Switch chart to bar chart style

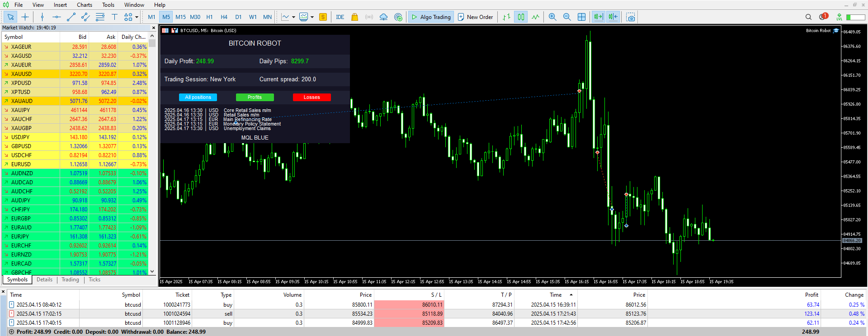(507, 17)
